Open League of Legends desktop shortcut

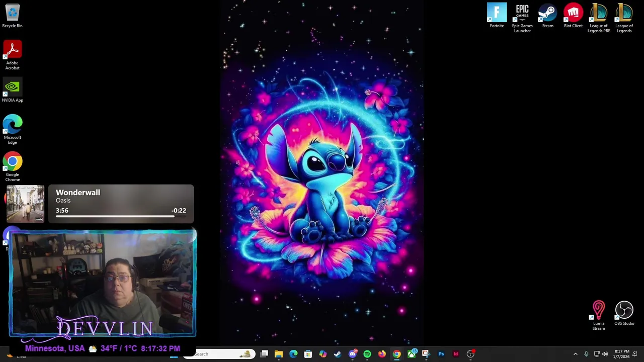(624, 18)
